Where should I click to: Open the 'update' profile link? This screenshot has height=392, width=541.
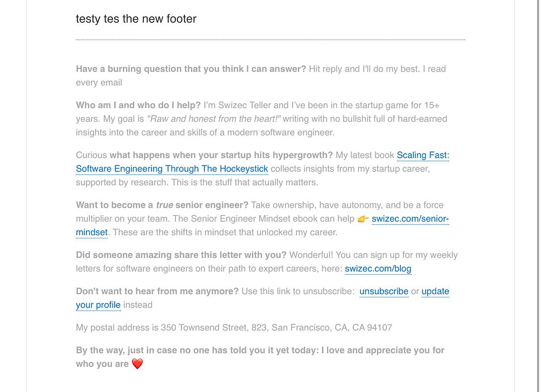(436, 291)
